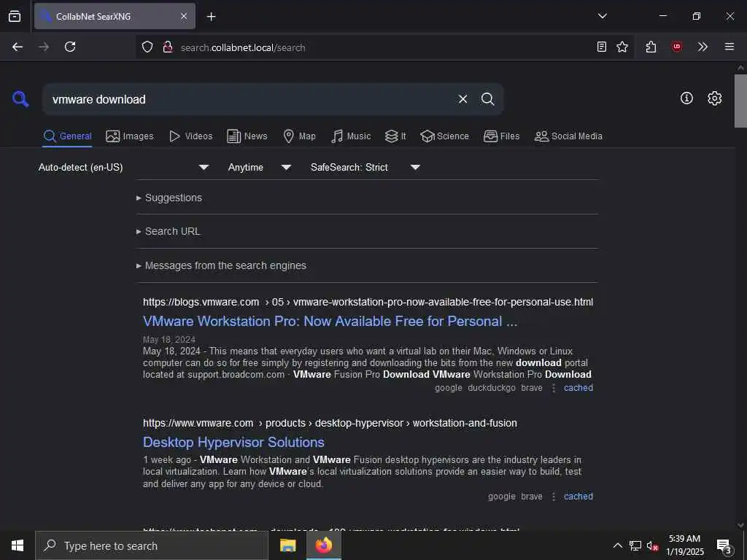View site security lock information
This screenshot has width=747, height=560.
pyautogui.click(x=167, y=47)
